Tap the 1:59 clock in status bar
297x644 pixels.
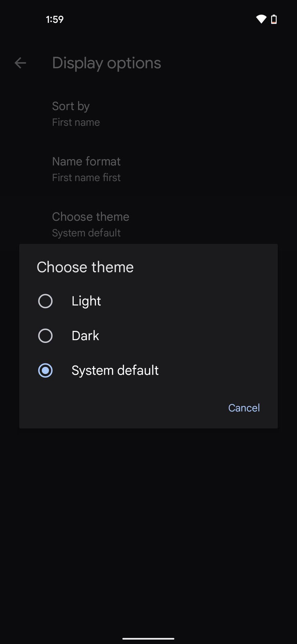[55, 19]
